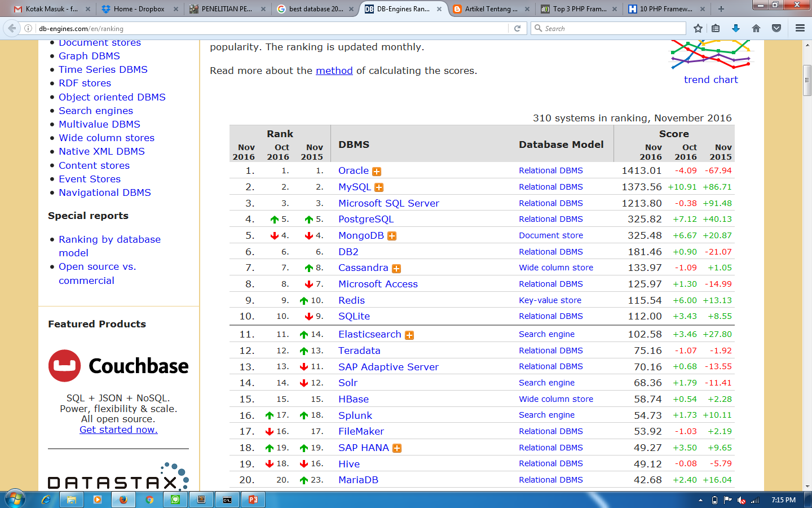Switch to the Top 3 PHP Fram... tab

click(x=579, y=9)
